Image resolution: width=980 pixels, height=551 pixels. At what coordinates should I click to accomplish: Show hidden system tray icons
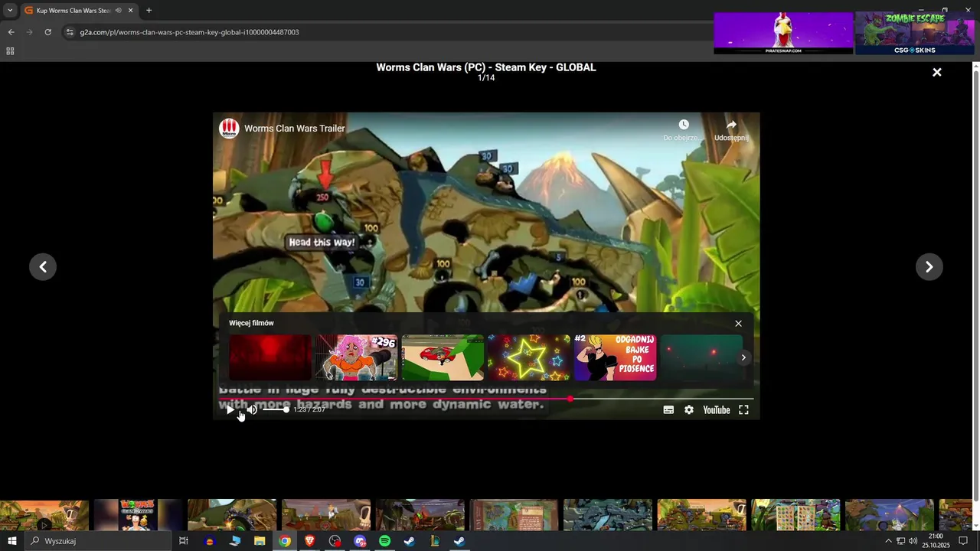pos(888,541)
